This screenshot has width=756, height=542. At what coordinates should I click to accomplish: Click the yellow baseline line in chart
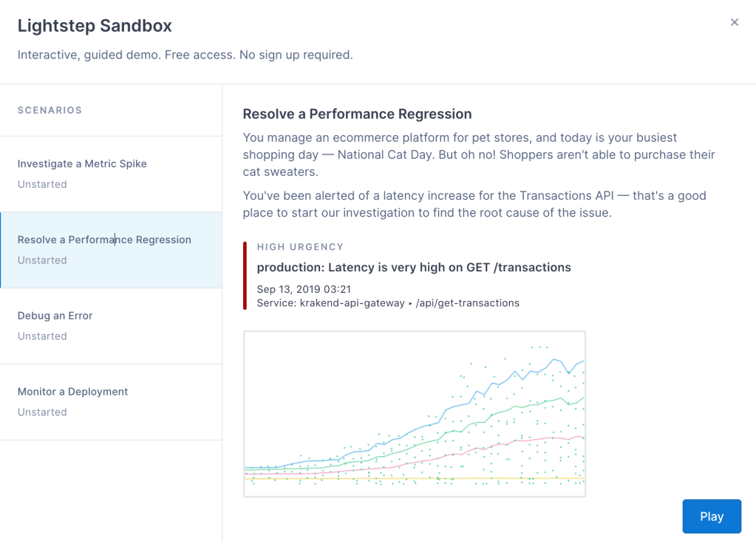tap(414, 478)
